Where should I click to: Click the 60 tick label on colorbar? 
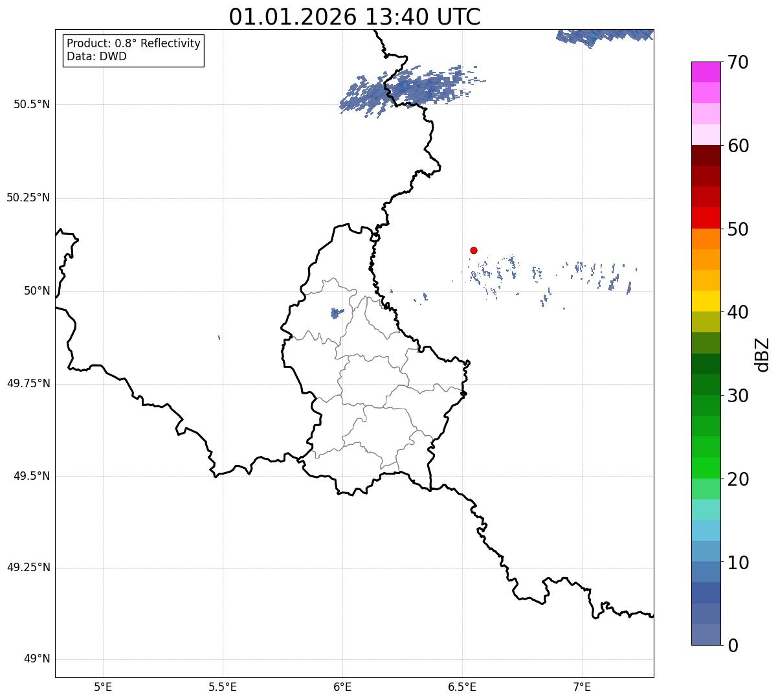point(738,146)
